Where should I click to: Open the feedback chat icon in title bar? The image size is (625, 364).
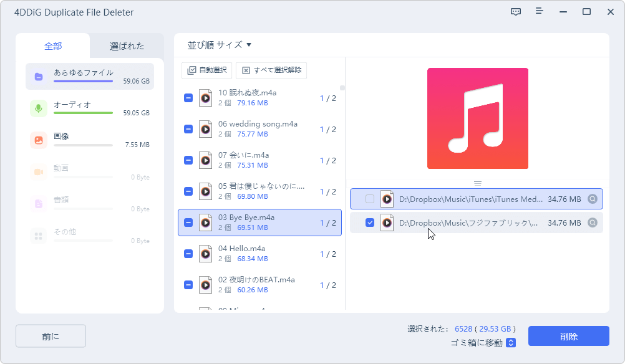(x=516, y=12)
